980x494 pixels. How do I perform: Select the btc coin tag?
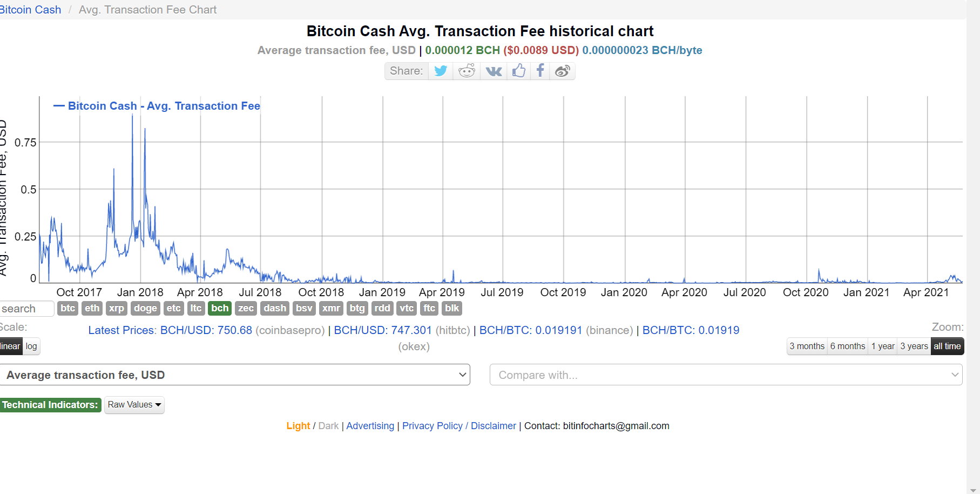pyautogui.click(x=68, y=308)
